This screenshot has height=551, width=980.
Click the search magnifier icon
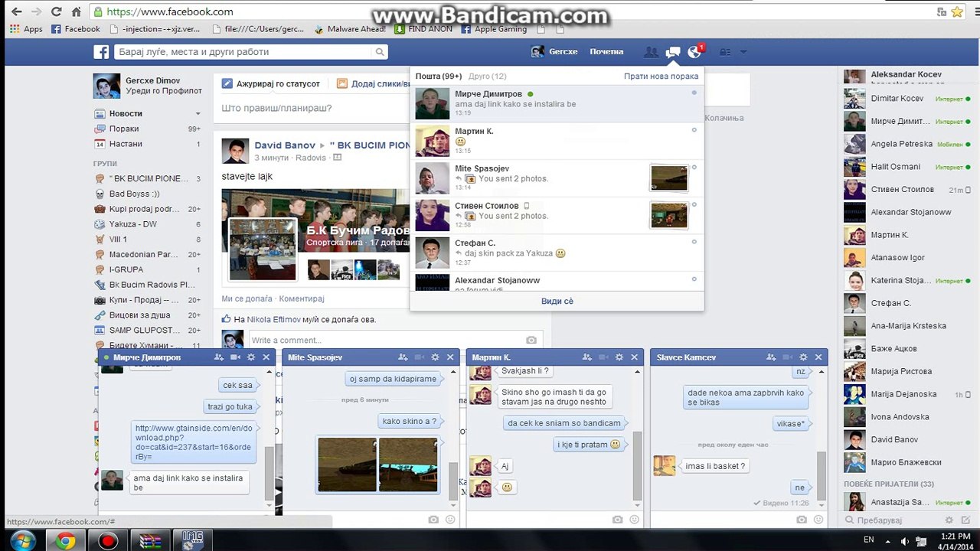(x=380, y=52)
